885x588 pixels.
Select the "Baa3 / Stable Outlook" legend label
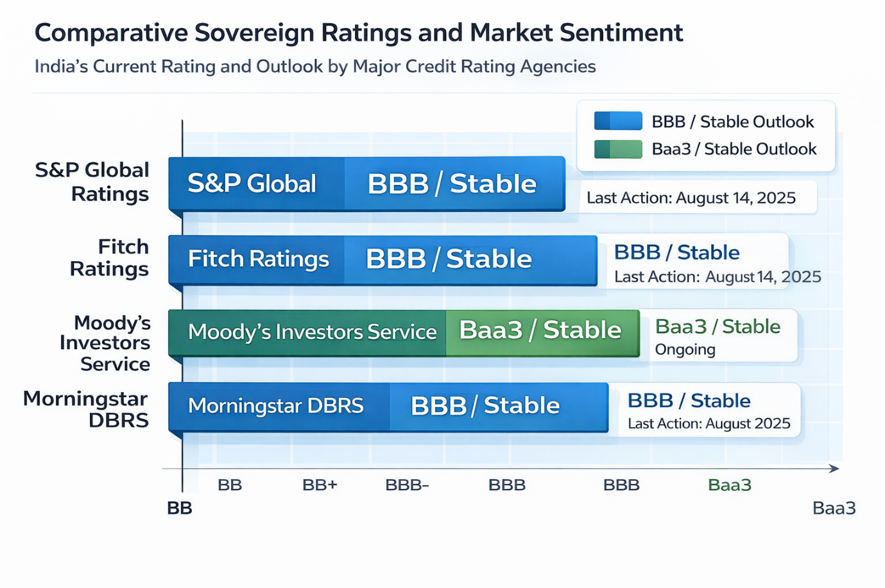[734, 149]
